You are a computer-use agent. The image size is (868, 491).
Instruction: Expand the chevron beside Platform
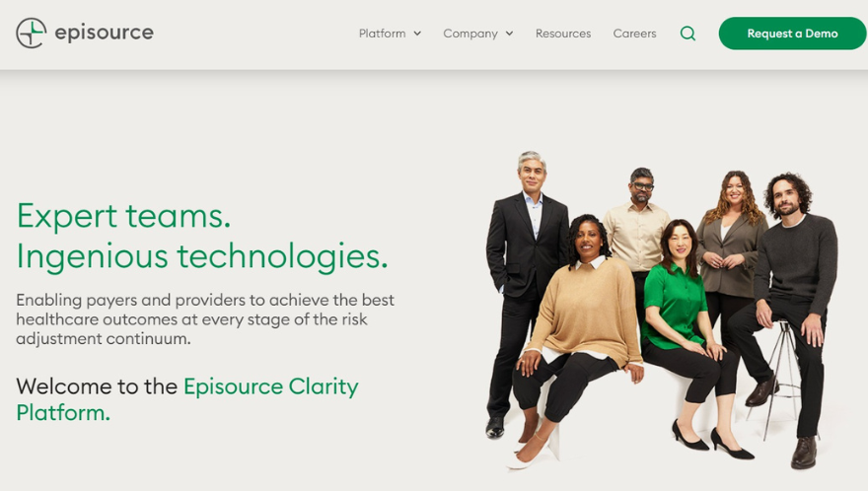(x=417, y=34)
